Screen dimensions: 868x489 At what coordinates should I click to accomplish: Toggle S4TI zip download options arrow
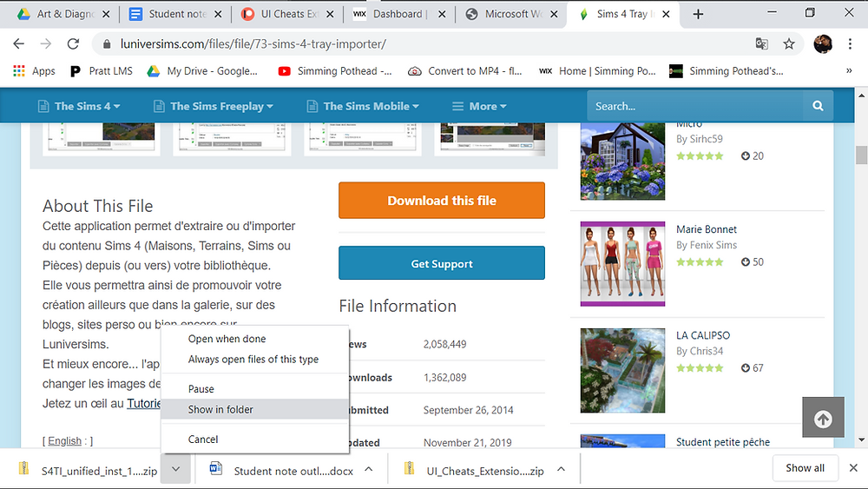175,469
